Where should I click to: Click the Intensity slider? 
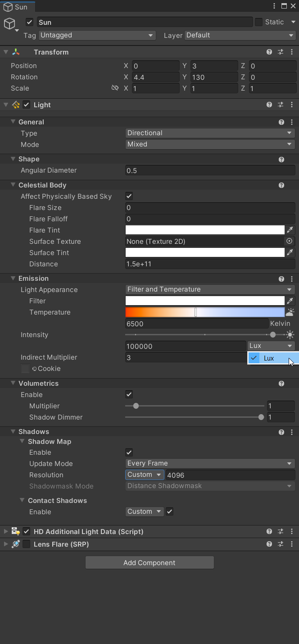click(205, 334)
